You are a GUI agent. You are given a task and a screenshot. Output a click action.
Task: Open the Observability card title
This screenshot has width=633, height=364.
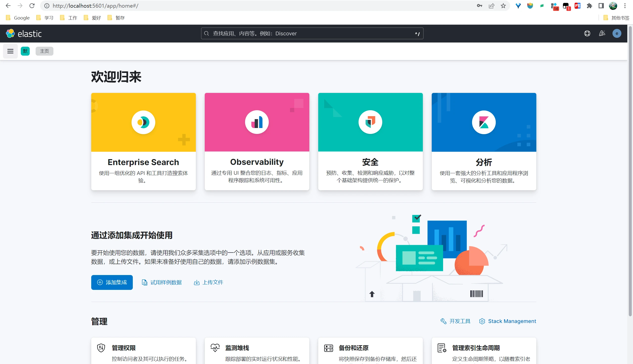tap(257, 162)
